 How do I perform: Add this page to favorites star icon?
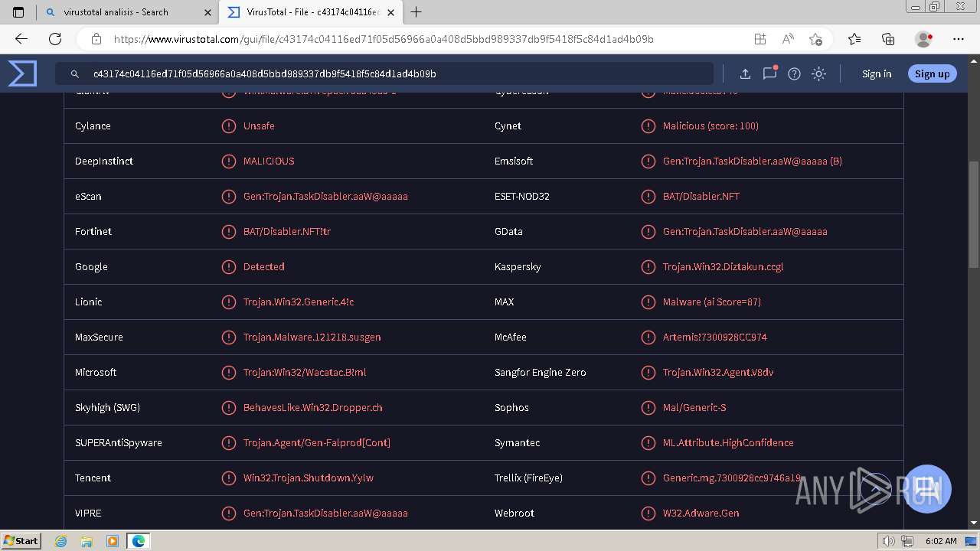pos(815,39)
